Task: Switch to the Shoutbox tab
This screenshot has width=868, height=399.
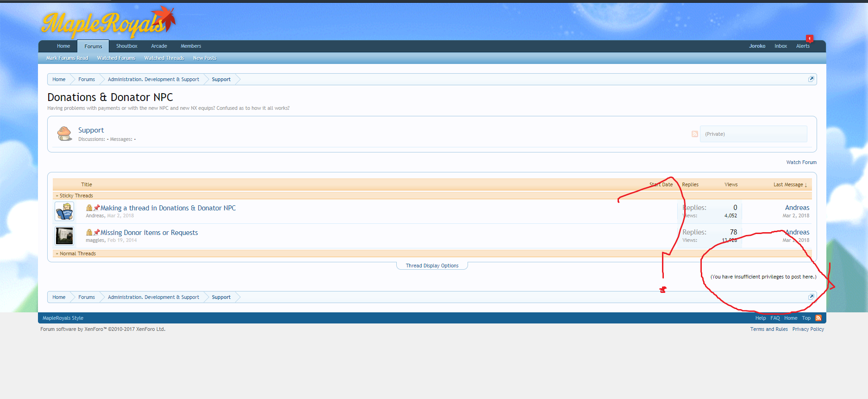Action: tap(126, 46)
